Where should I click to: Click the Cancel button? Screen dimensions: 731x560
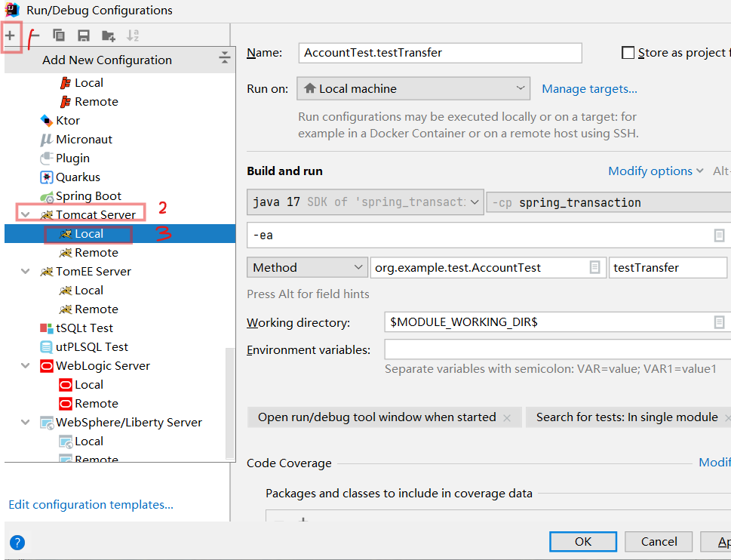659,542
